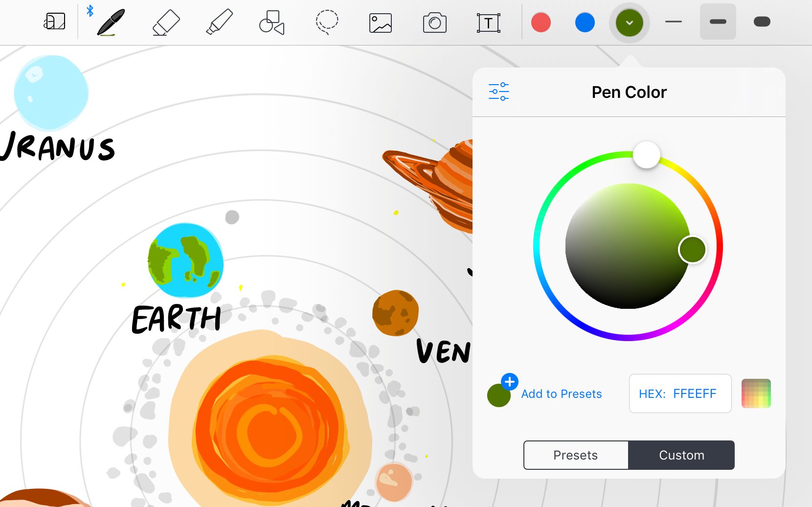Insert an image with the picture tool

pyautogui.click(x=381, y=23)
